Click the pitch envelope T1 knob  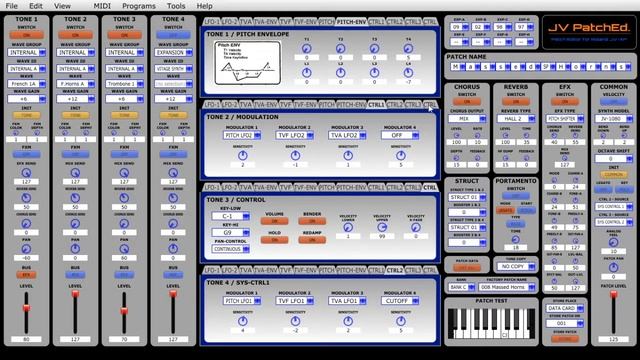pyautogui.click(x=307, y=49)
